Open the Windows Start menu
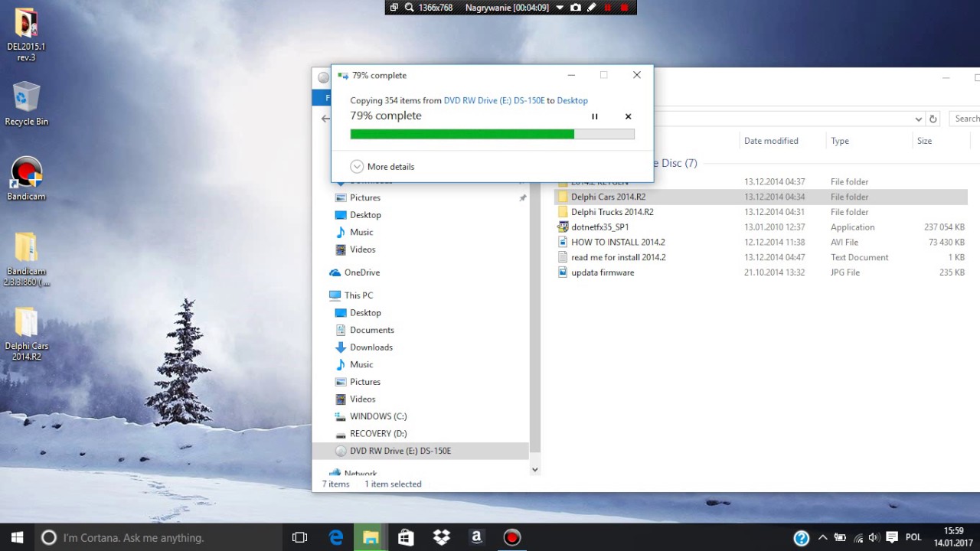Viewport: 980px width, 551px height. click(x=17, y=538)
